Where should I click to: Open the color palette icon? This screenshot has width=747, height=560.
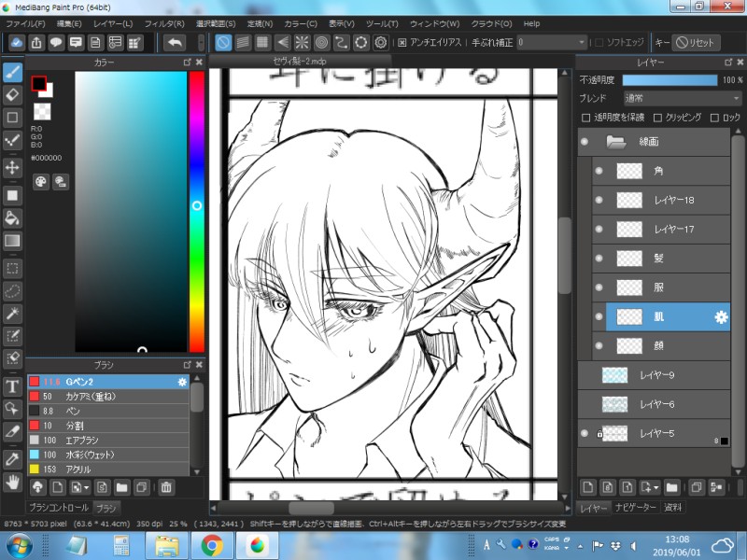click(41, 181)
